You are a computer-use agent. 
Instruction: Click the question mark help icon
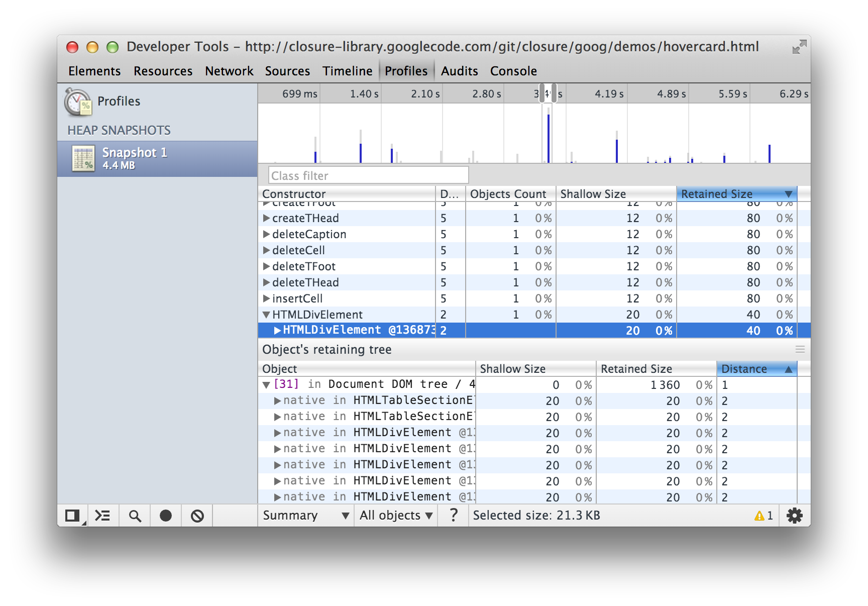454,515
